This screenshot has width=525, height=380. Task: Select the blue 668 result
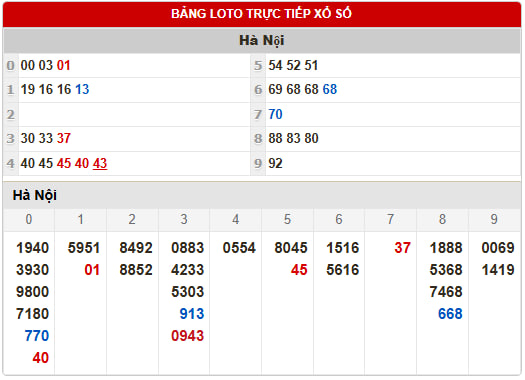(450, 314)
